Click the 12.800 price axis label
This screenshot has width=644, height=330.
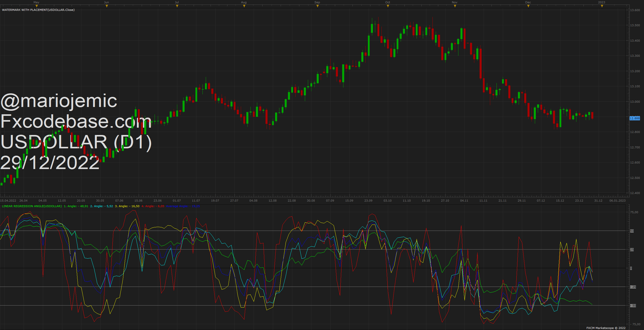pyautogui.click(x=635, y=132)
